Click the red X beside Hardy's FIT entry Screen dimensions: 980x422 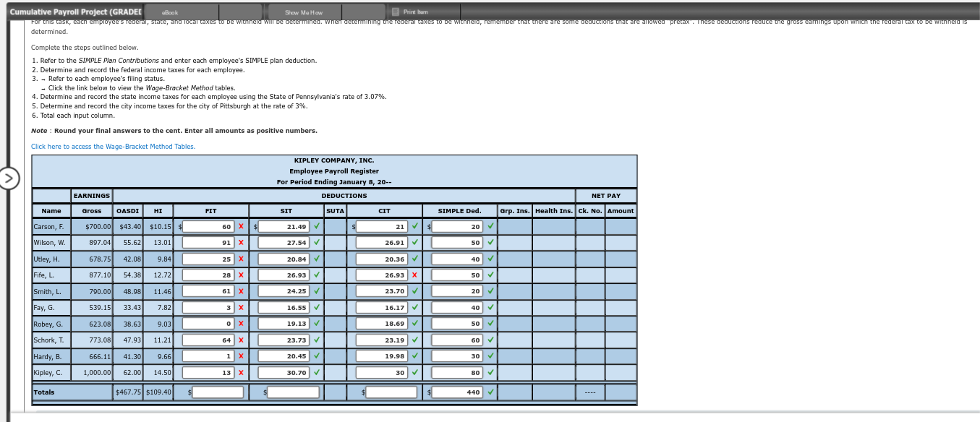241,356
